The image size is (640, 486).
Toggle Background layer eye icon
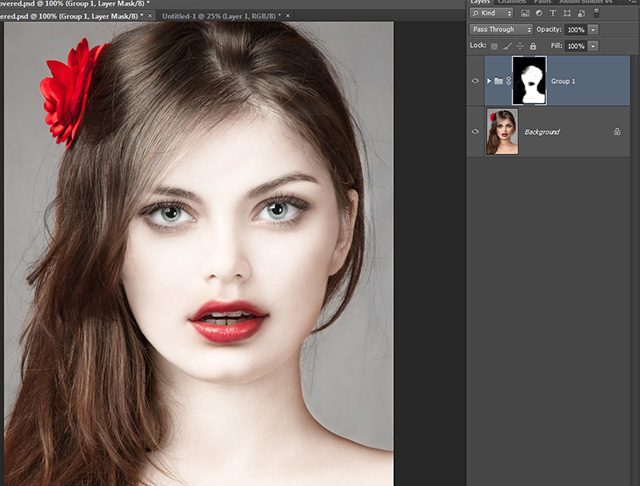(x=475, y=131)
